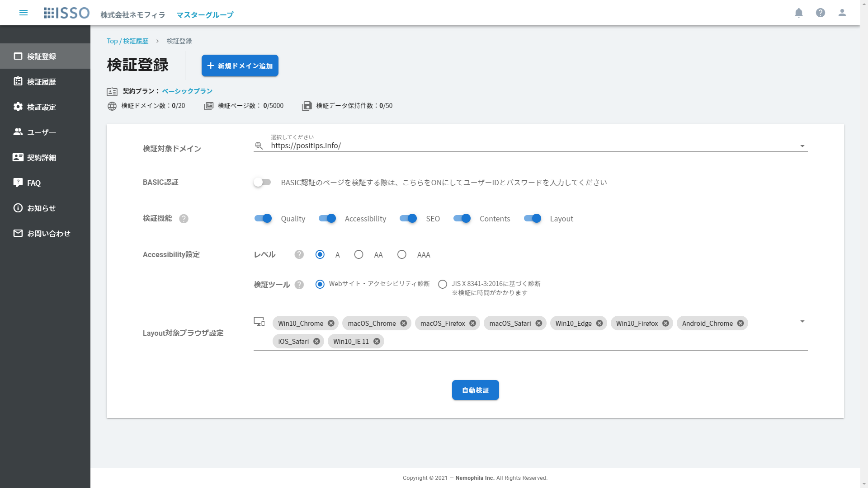This screenshot has height=488, width=868.
Task: Open お問い合わせ in the sidebar
Action: [45, 234]
